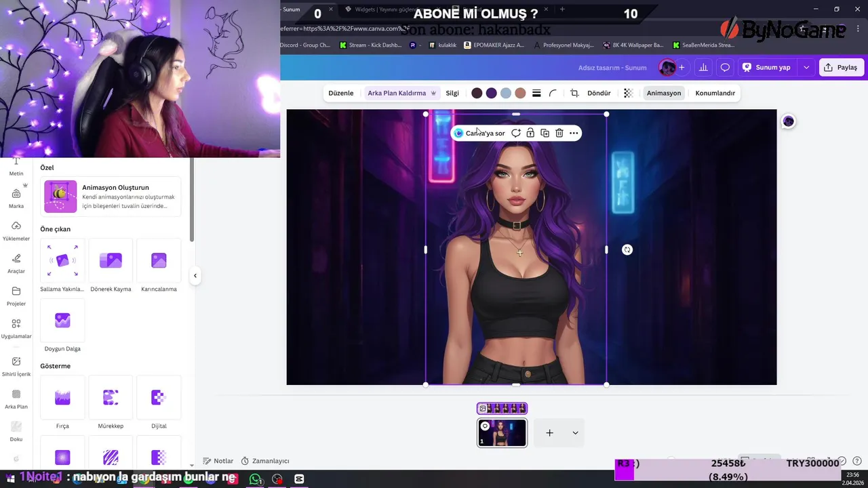The image size is (868, 488).
Task: Open the analytics bar chart icon
Action: pos(703,67)
